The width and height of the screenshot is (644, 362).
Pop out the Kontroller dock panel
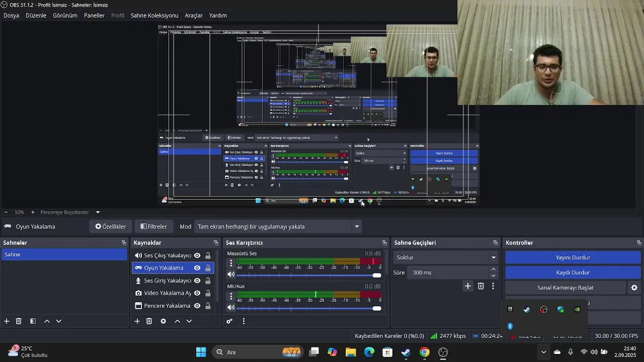[x=639, y=243]
